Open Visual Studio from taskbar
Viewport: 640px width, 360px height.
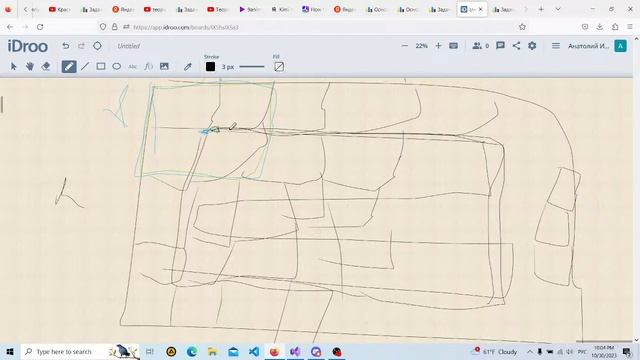(x=295, y=351)
